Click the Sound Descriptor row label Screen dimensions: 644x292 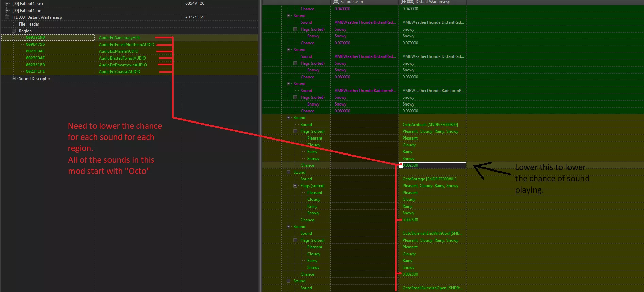point(34,79)
